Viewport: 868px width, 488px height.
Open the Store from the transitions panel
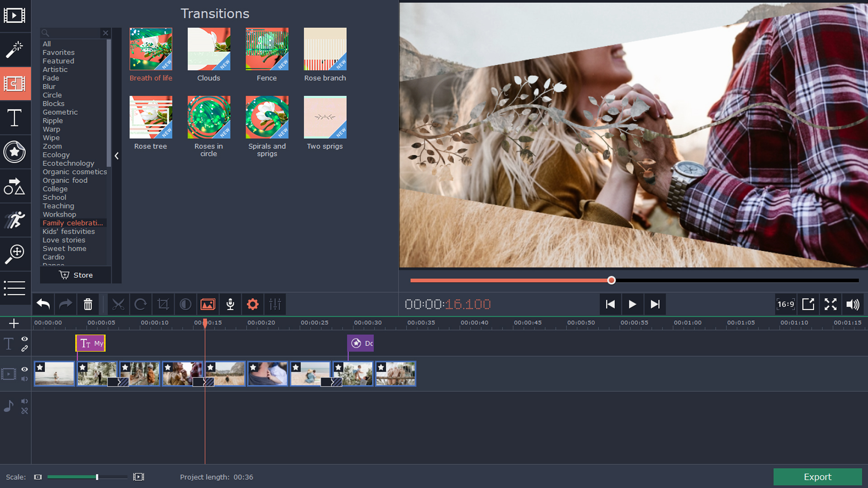click(75, 275)
